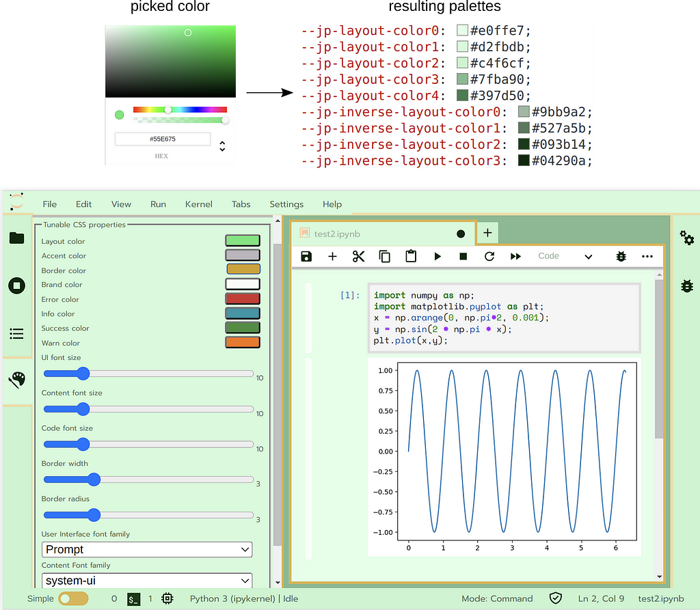This screenshot has height=610, width=700.
Task: Click the #55E675 hex input field
Action: pos(163,139)
